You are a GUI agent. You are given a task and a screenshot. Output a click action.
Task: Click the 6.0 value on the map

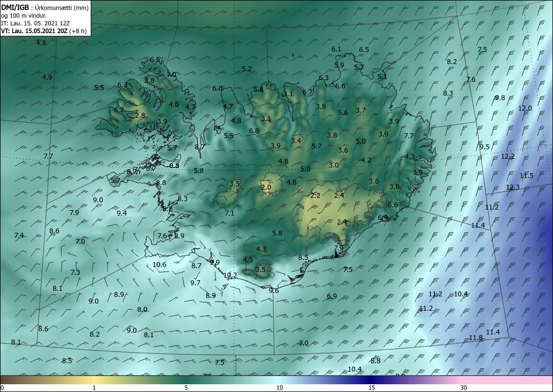click(217, 88)
